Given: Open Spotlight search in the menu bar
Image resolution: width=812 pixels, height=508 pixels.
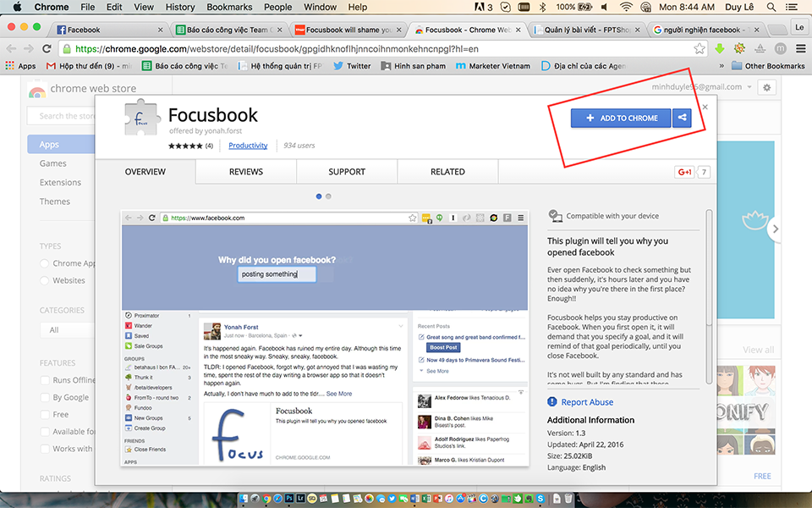Looking at the screenshot, I should [771, 7].
